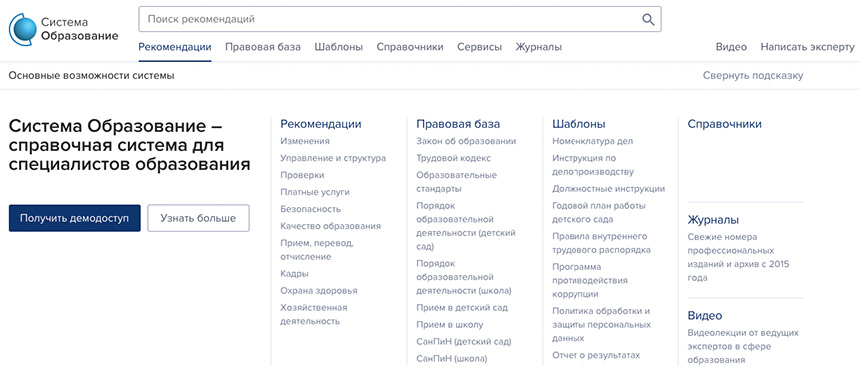Focus the Поиск рекомендаций search field
This screenshot has width=860, height=369.
point(400,19)
